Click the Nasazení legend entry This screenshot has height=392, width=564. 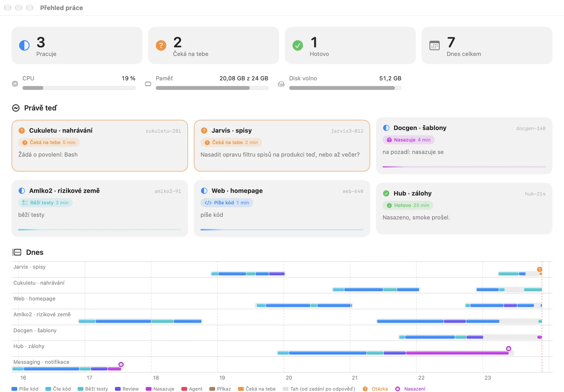click(x=410, y=389)
